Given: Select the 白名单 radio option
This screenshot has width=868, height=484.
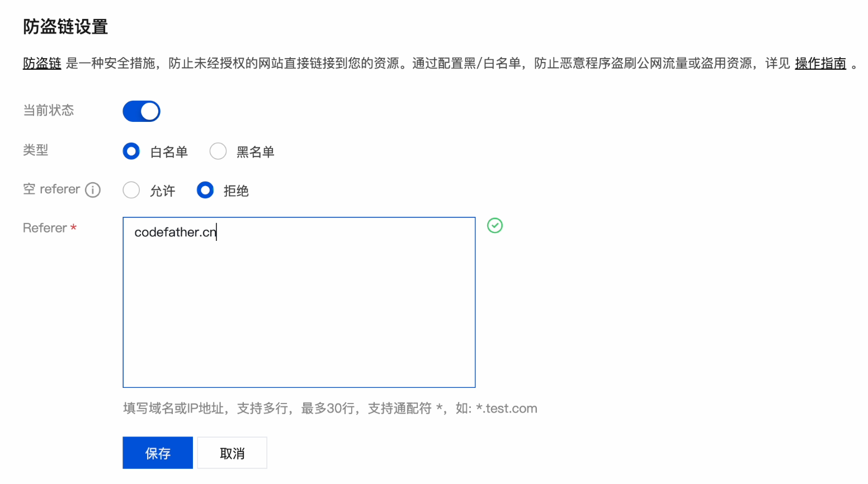Looking at the screenshot, I should pyautogui.click(x=131, y=151).
